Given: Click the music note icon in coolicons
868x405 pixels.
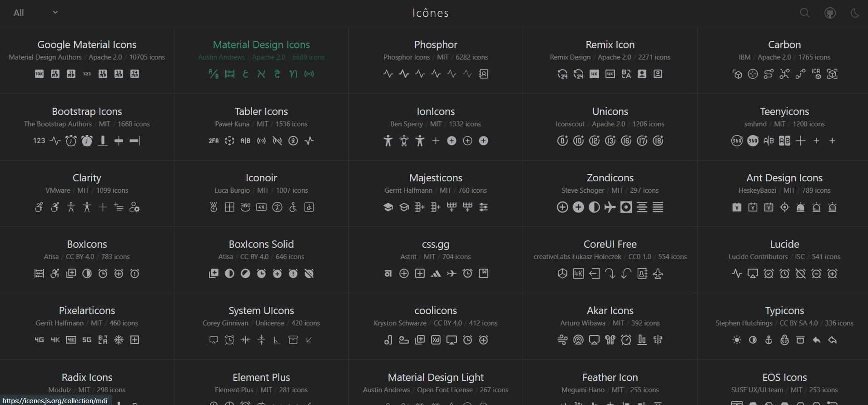Looking at the screenshot, I should 388,340.
